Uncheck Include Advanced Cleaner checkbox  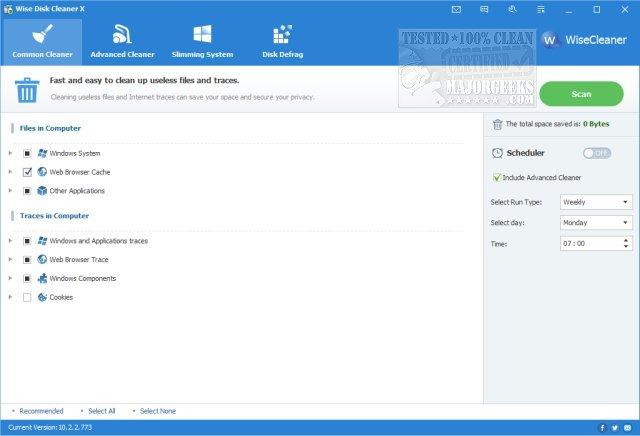[497, 177]
